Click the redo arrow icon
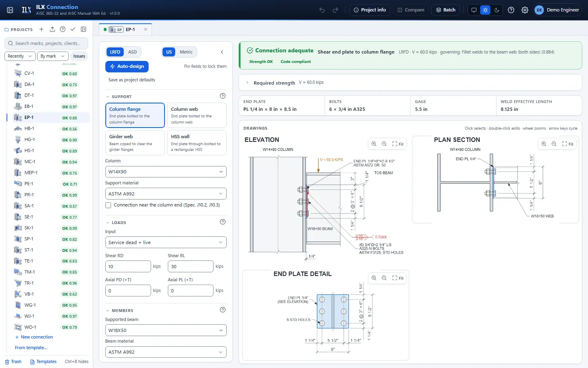This screenshot has height=368, width=588. (336, 10)
